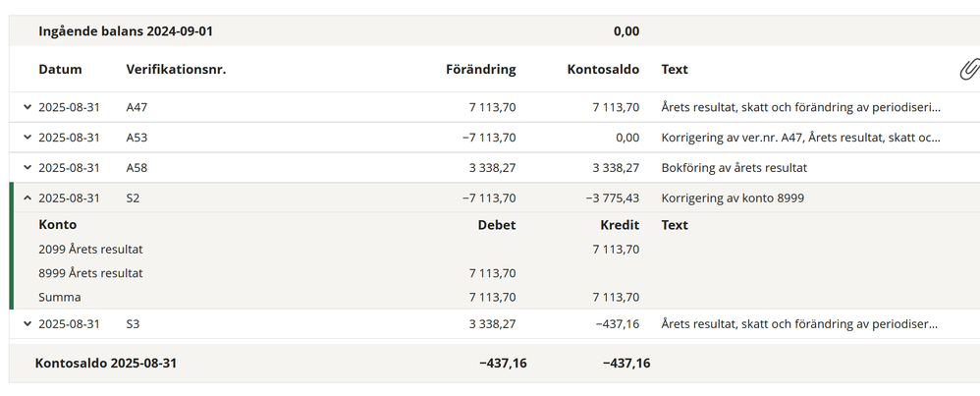Click the Verifikationsnr. column header
The width and height of the screenshot is (980, 396).
[176, 70]
